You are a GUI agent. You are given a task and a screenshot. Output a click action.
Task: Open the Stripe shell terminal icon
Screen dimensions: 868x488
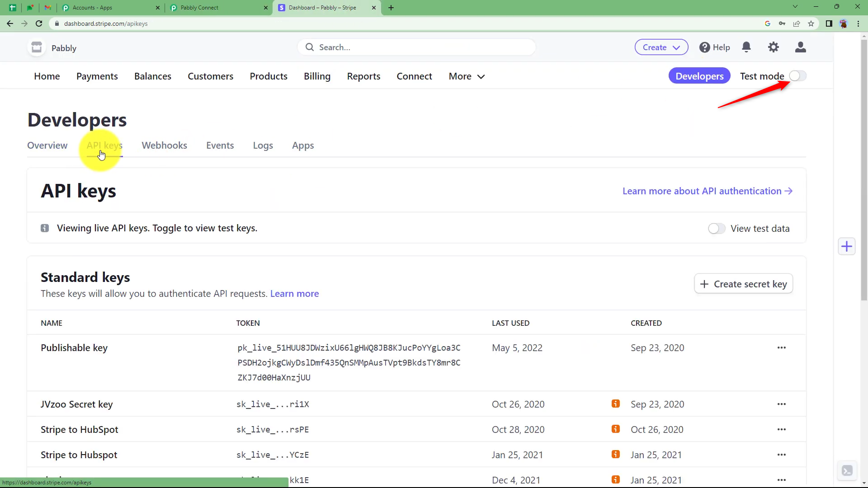pos(847,471)
